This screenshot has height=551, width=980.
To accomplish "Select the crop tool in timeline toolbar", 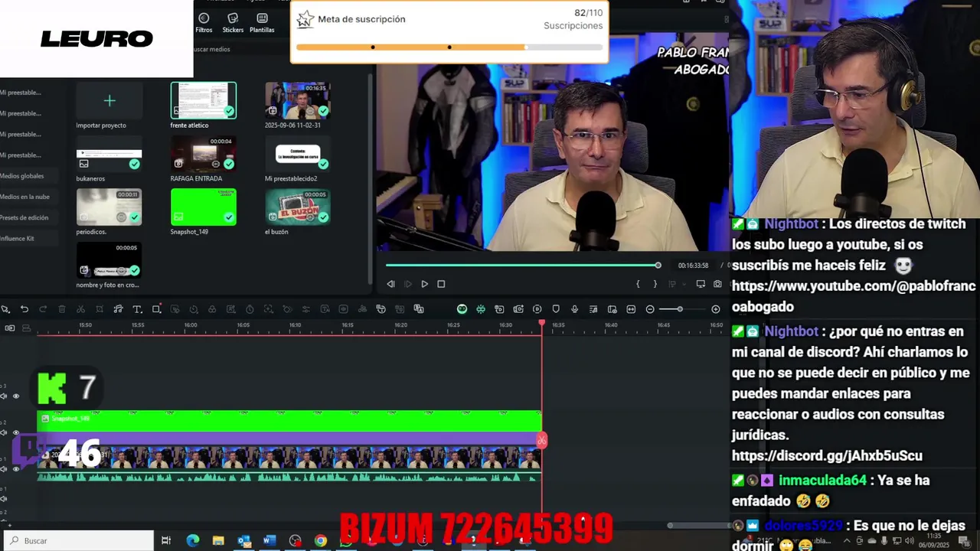I will pos(100,309).
